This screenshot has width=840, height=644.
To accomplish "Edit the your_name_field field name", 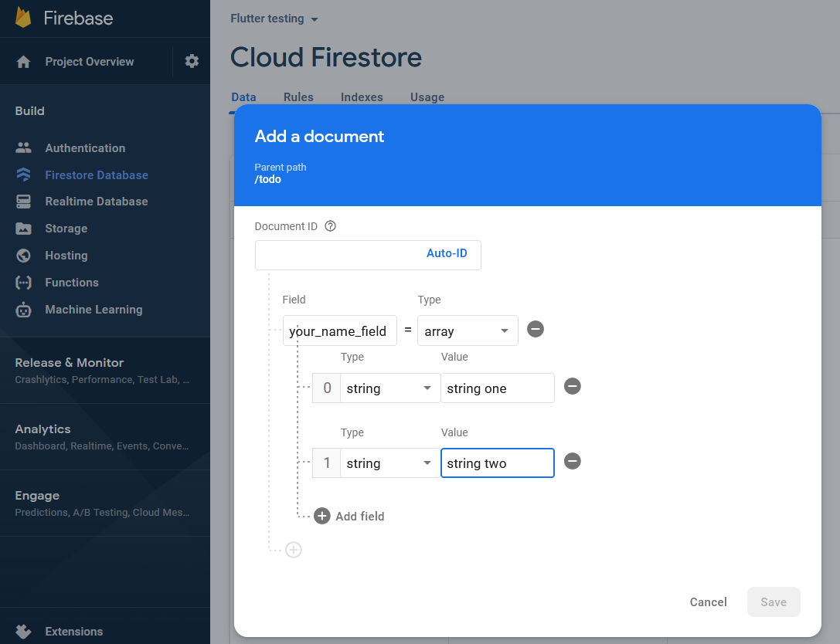I will 340,330.
